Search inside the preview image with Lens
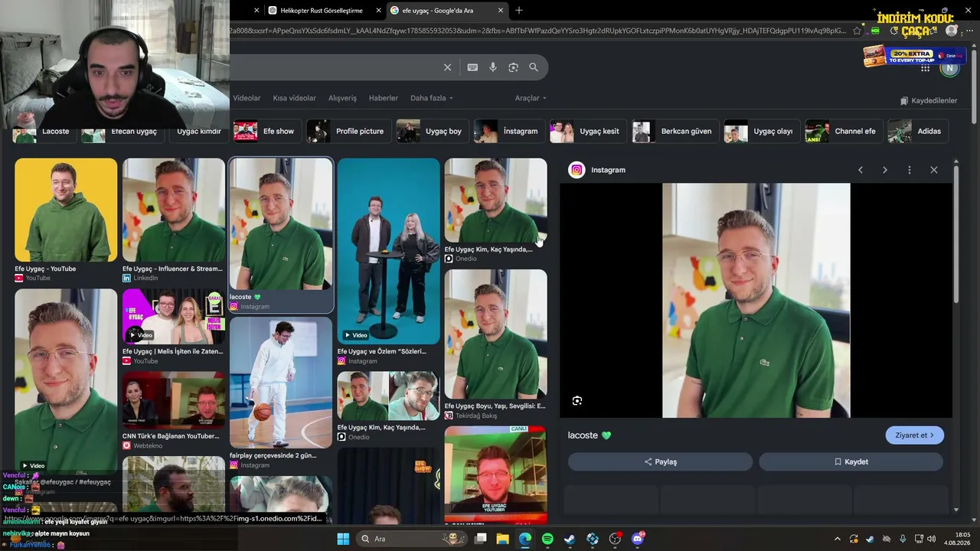This screenshot has height=551, width=980. pos(577,401)
